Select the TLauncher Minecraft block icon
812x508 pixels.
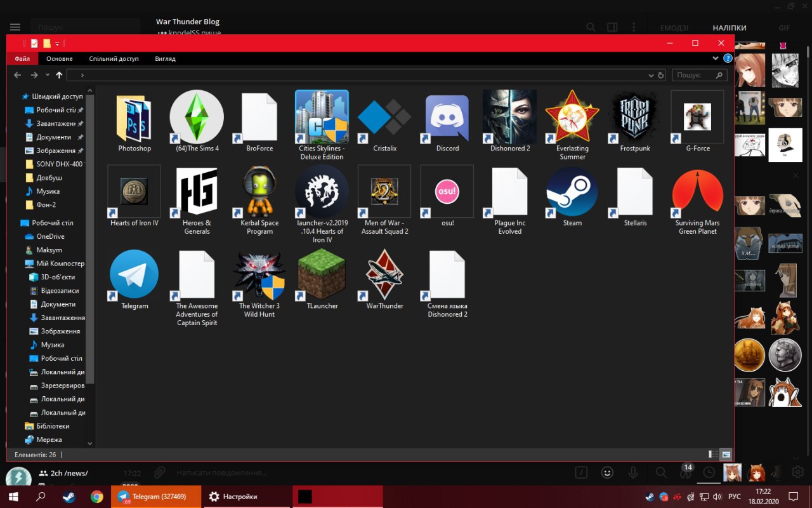pyautogui.click(x=322, y=279)
